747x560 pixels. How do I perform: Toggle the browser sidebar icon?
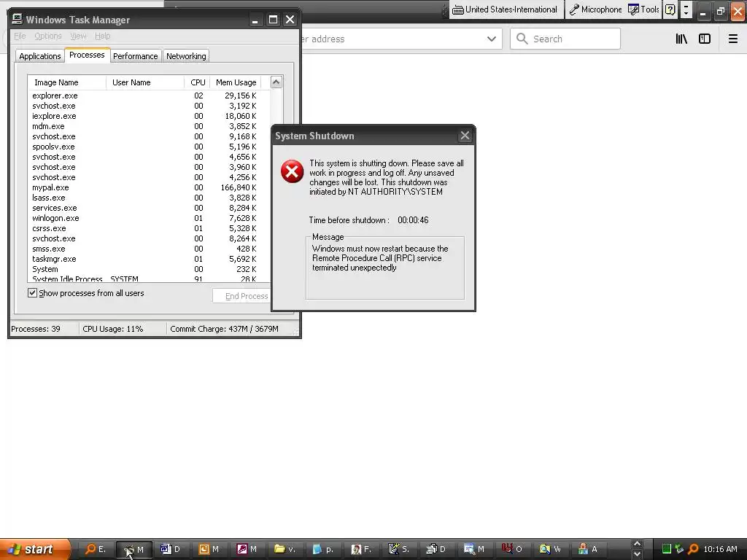[x=705, y=39]
